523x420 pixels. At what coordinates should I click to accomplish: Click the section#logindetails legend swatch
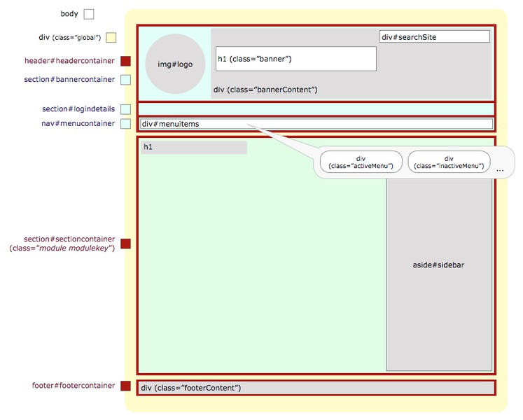pyautogui.click(x=125, y=109)
